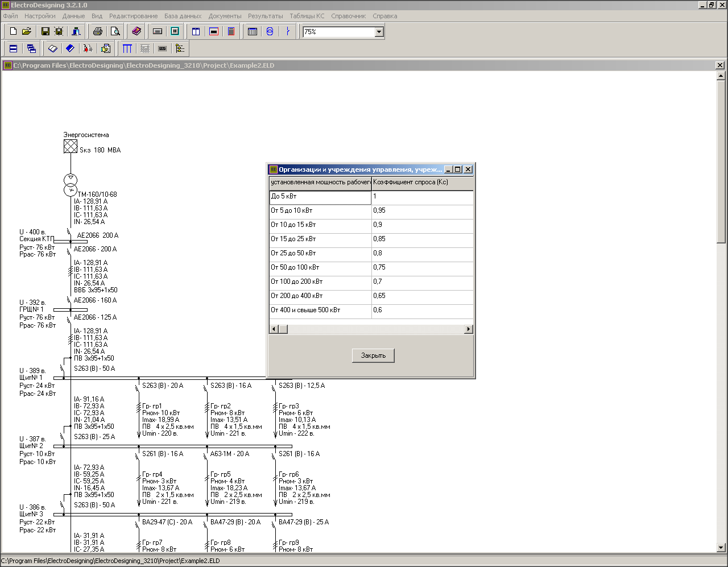Open the База данных menu
This screenshot has height=567, width=728.
pos(183,16)
